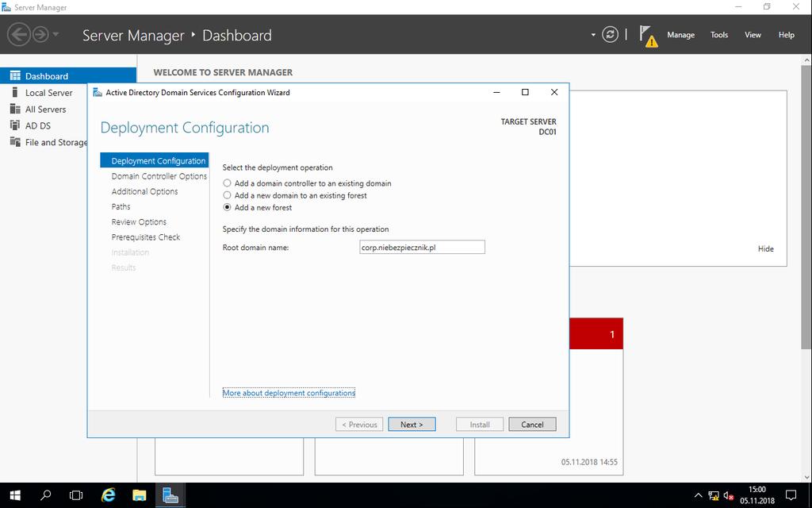The width and height of the screenshot is (812, 508).
Task: Go to Additional Options wizard step
Action: [x=144, y=191]
